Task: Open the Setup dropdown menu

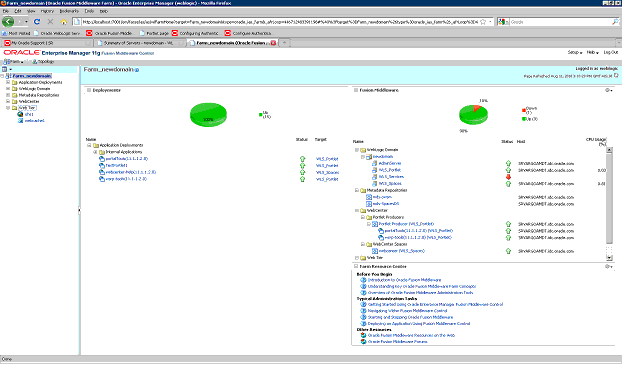Action: 575,53
